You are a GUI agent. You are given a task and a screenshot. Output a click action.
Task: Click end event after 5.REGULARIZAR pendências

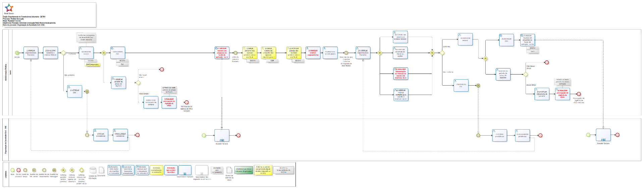(137, 135)
